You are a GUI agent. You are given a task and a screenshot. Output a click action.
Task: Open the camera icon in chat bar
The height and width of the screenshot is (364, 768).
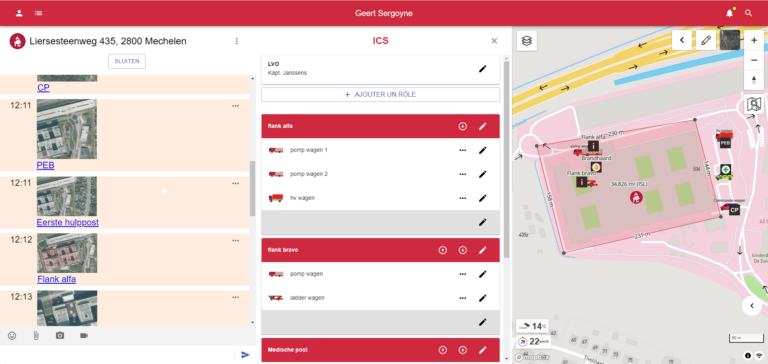tap(60, 336)
